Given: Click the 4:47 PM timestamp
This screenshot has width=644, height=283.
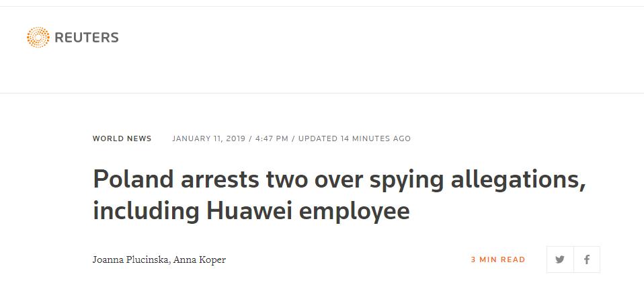Looking at the screenshot, I should pyautogui.click(x=272, y=138).
